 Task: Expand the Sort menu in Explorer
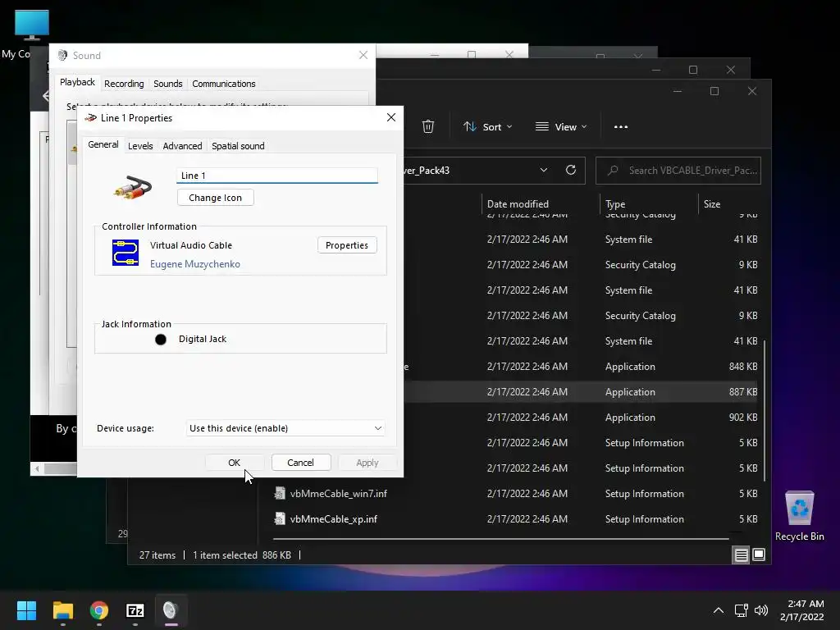(487, 127)
